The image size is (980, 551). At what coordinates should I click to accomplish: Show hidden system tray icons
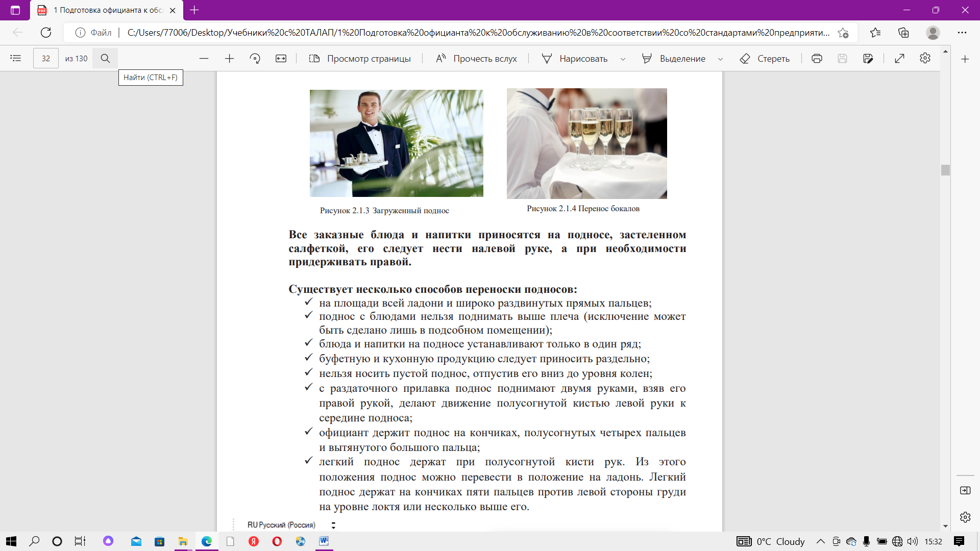(821, 541)
